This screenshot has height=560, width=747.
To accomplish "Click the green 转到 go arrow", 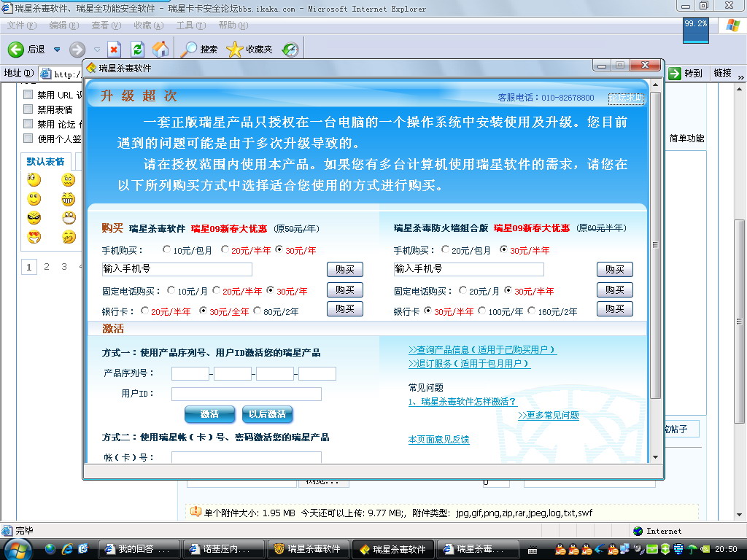I will click(675, 74).
